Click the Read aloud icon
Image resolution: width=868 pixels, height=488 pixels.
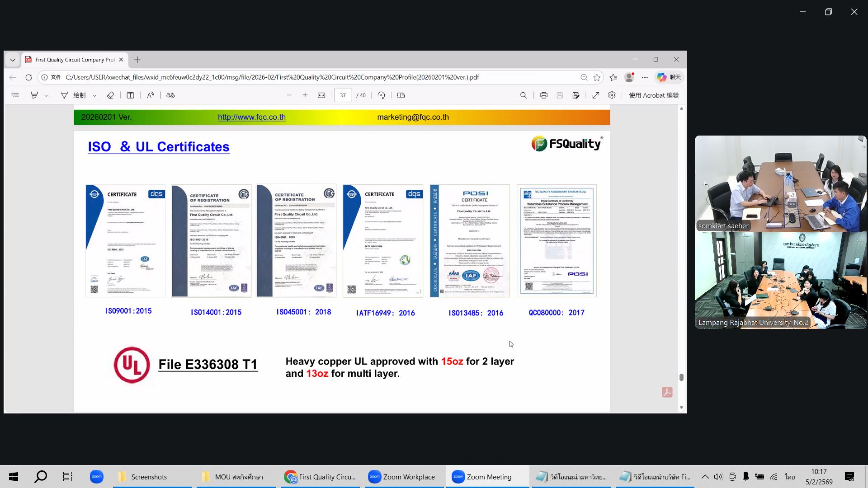pos(151,95)
